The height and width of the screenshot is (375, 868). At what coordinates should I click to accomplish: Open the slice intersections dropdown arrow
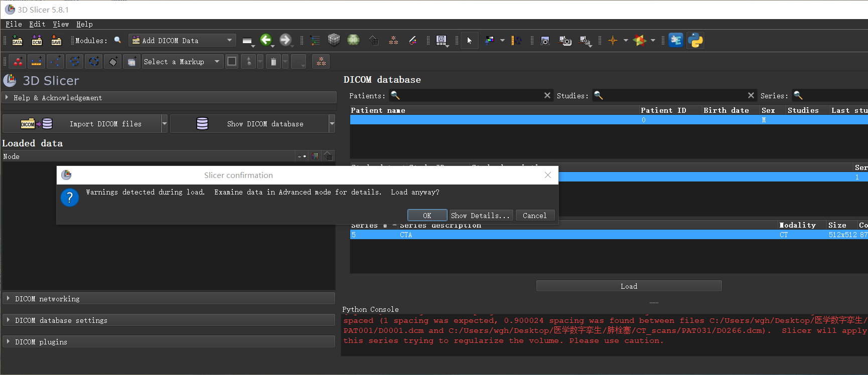pos(653,40)
